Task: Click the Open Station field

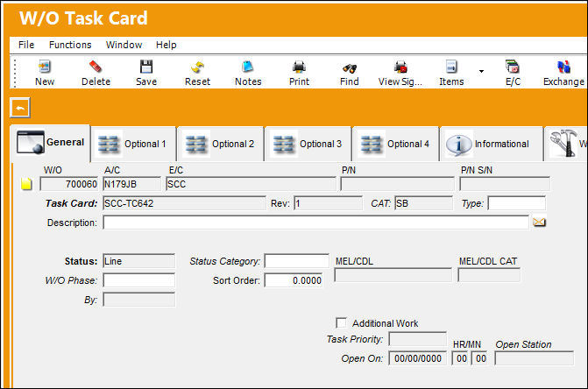Action: tap(534, 358)
